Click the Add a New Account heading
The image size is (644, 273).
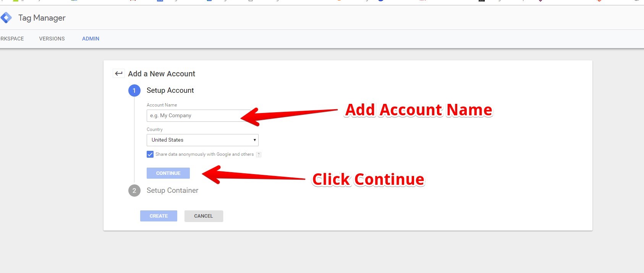tap(162, 74)
